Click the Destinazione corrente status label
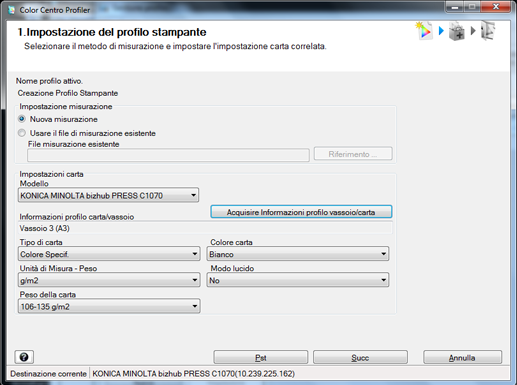Screen dimensions: 517x385 pyautogui.click(x=48, y=374)
